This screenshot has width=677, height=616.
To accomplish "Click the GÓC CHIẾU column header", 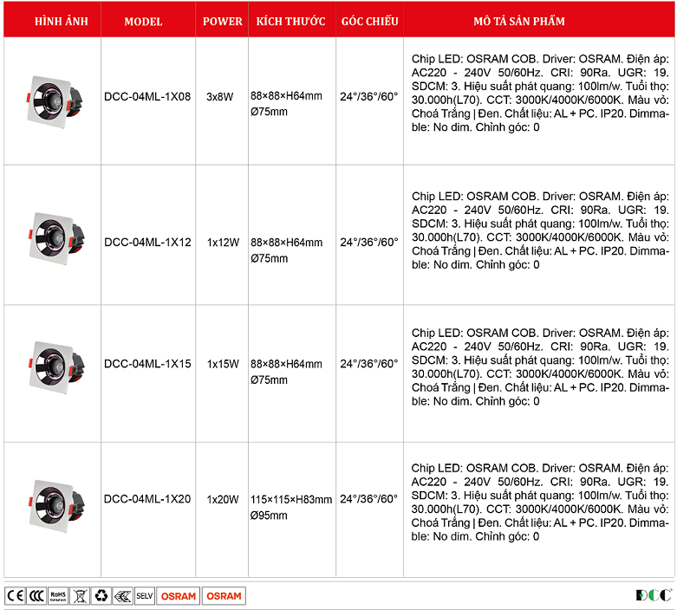I will pyautogui.click(x=369, y=22).
